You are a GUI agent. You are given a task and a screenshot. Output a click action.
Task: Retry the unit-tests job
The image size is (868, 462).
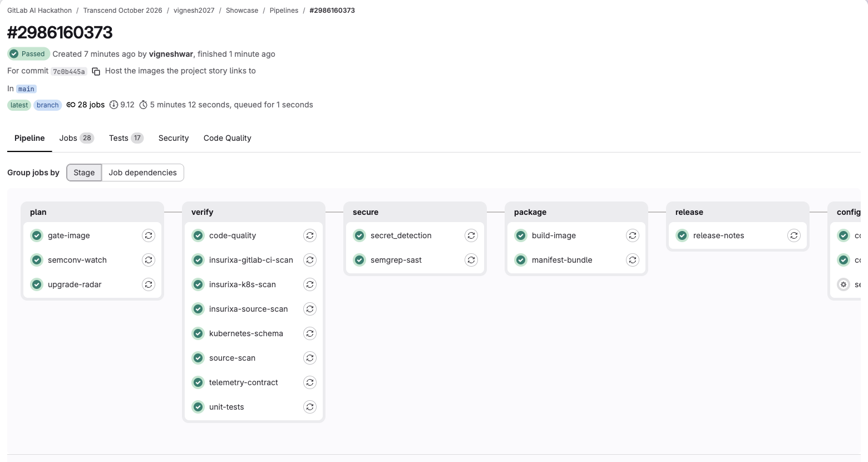pos(310,407)
